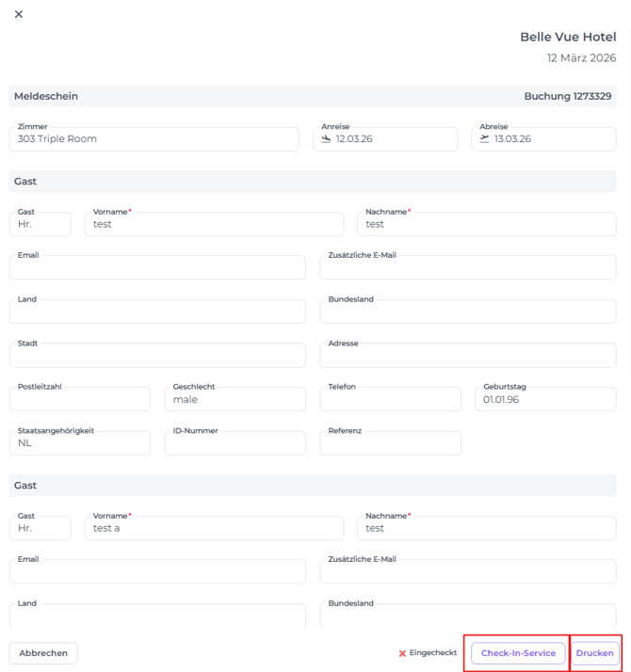Select the Staatsangehörigkeit field showing NL

(x=80, y=442)
